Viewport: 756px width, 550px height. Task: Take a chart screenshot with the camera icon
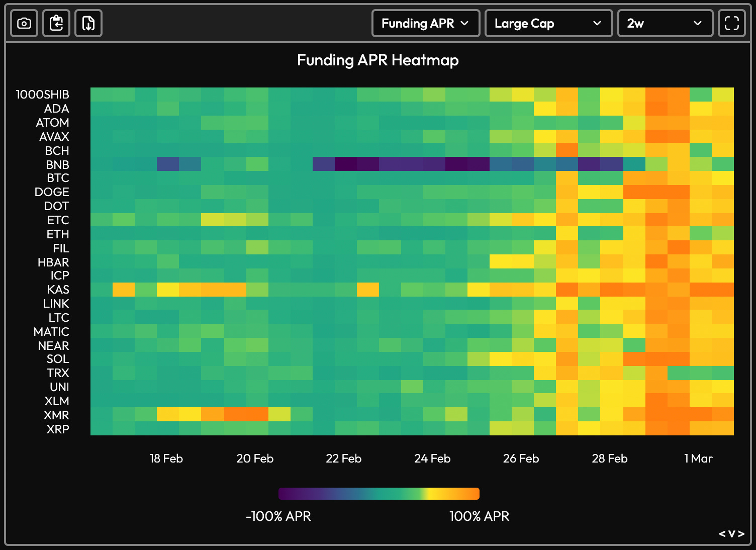(x=24, y=23)
